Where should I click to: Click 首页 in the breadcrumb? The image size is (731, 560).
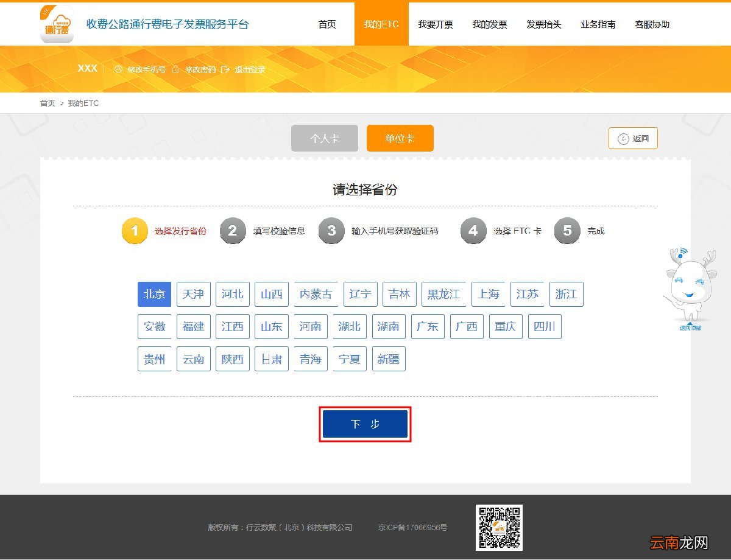[x=48, y=103]
